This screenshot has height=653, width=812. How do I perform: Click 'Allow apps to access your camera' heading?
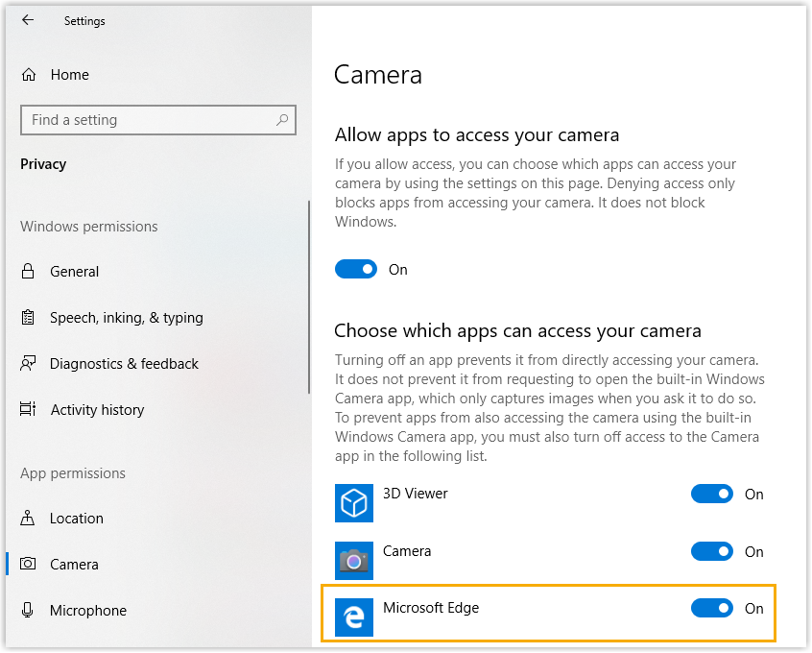tap(477, 135)
